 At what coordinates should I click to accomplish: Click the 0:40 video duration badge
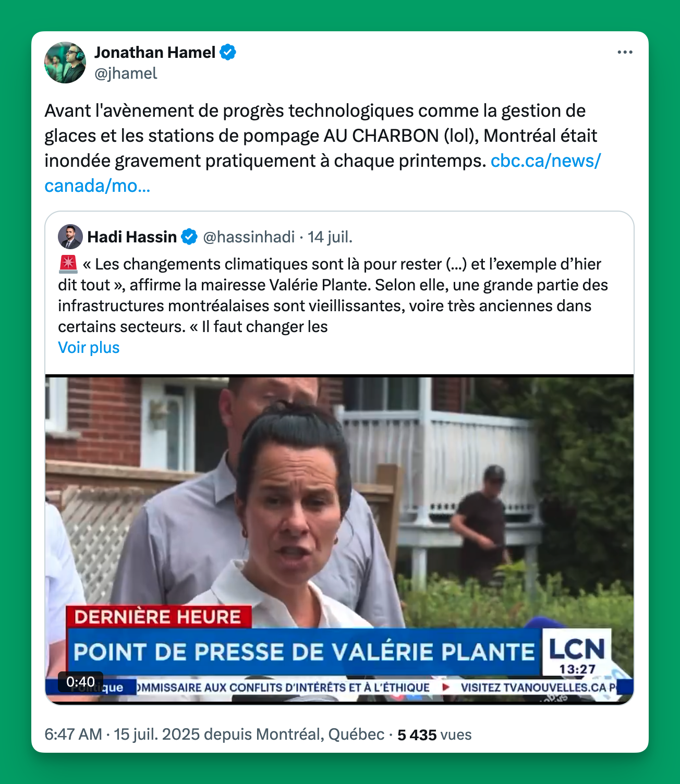80,681
